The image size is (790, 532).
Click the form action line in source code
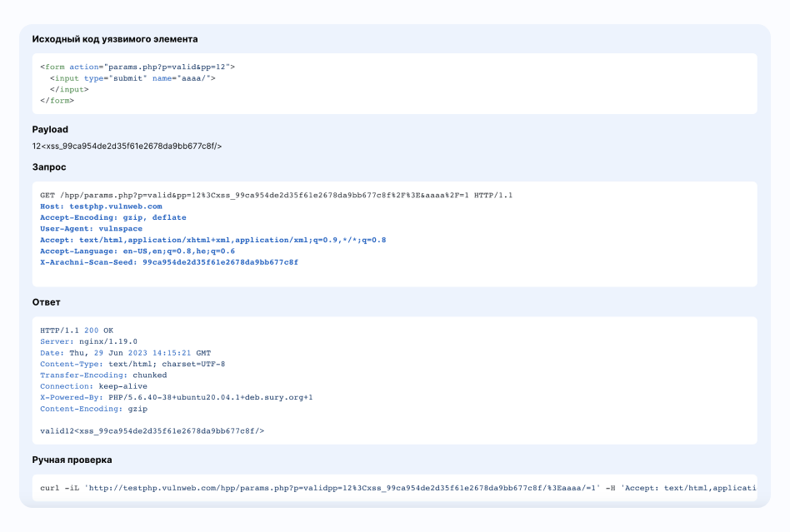[137, 66]
